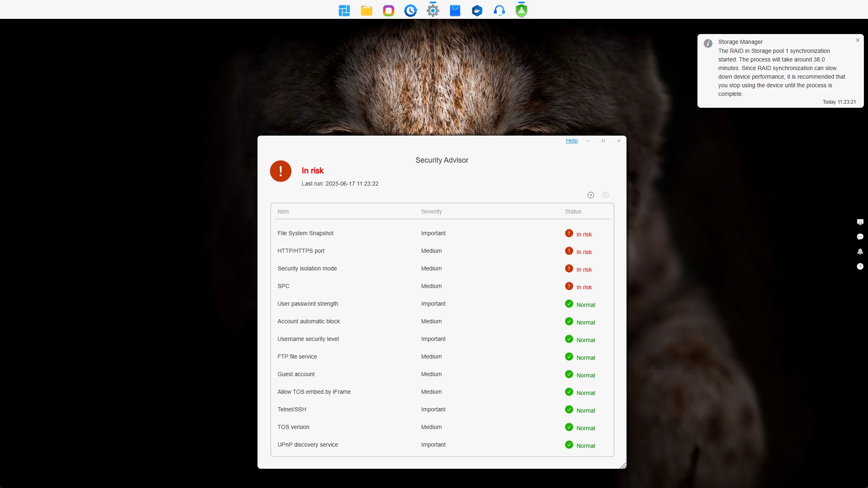Select the TOS version item

[x=293, y=427]
